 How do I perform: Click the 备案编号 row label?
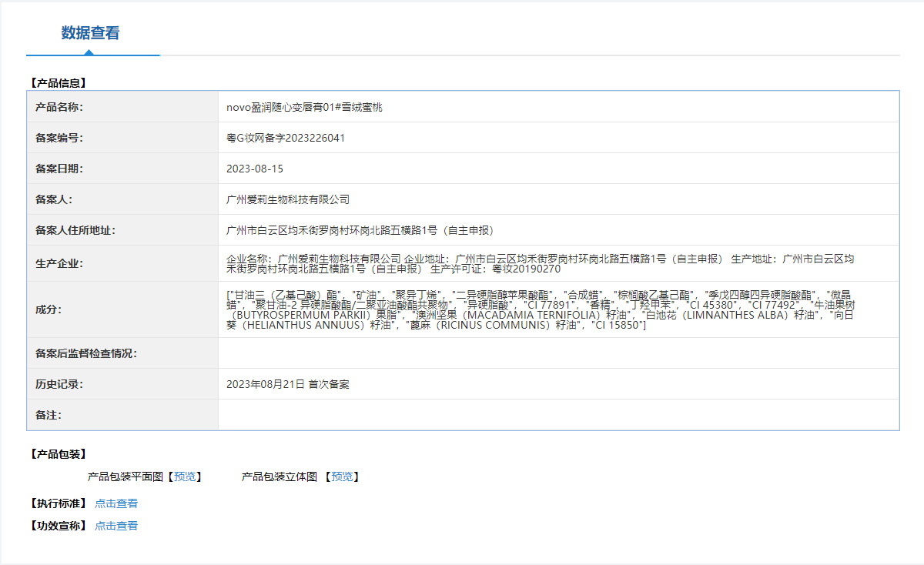[x=59, y=138]
